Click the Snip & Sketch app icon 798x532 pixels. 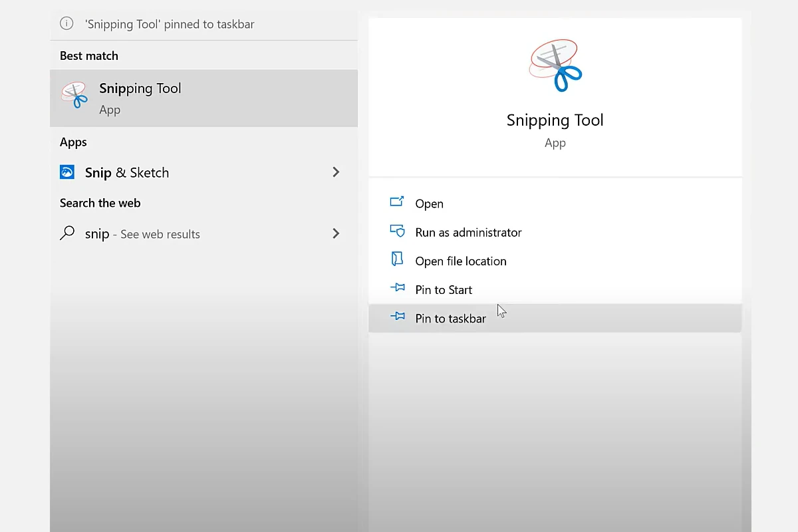pos(67,172)
